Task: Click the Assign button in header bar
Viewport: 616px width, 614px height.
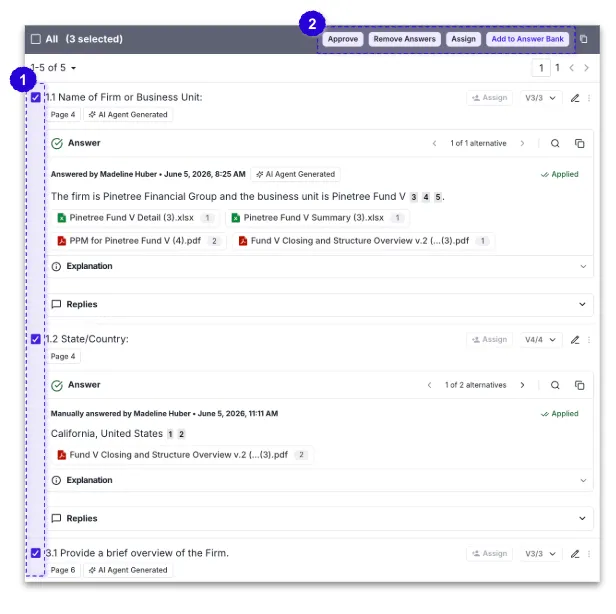Action: (463, 39)
